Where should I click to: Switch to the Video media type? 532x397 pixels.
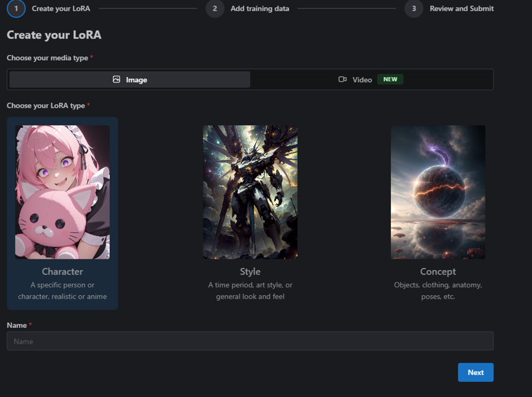[371, 79]
